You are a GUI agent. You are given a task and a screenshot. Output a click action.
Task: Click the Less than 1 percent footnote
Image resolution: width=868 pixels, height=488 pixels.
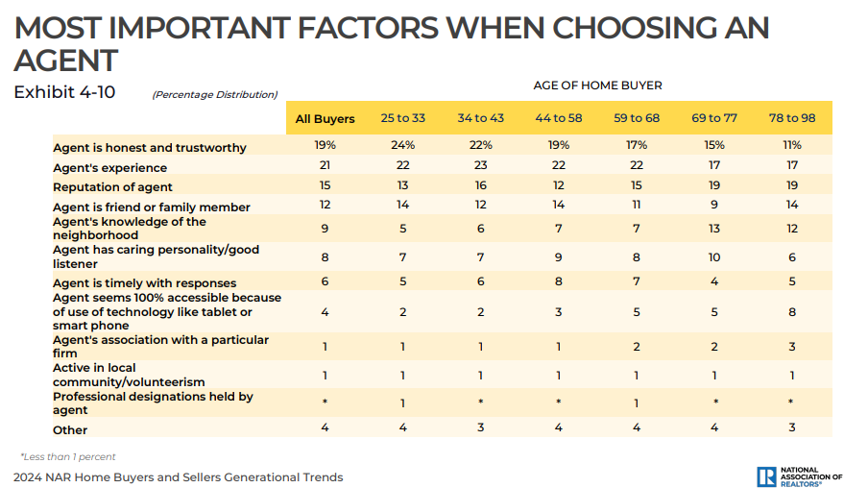(x=68, y=457)
